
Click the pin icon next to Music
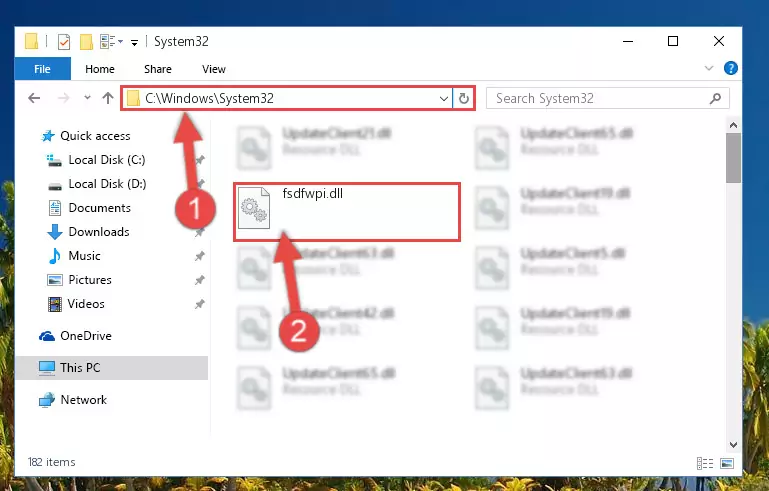[x=200, y=256]
